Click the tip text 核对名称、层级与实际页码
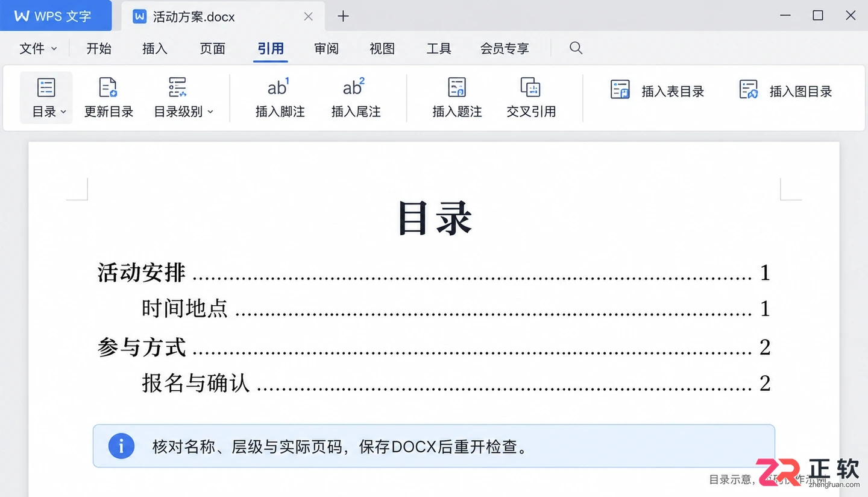The height and width of the screenshot is (497, 868). pos(248,447)
